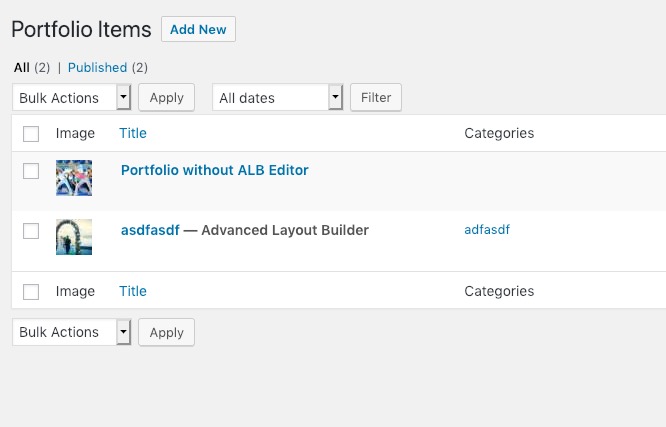Open Portfolio without ALB Editor title link
This screenshot has height=427, width=666.
coord(214,170)
